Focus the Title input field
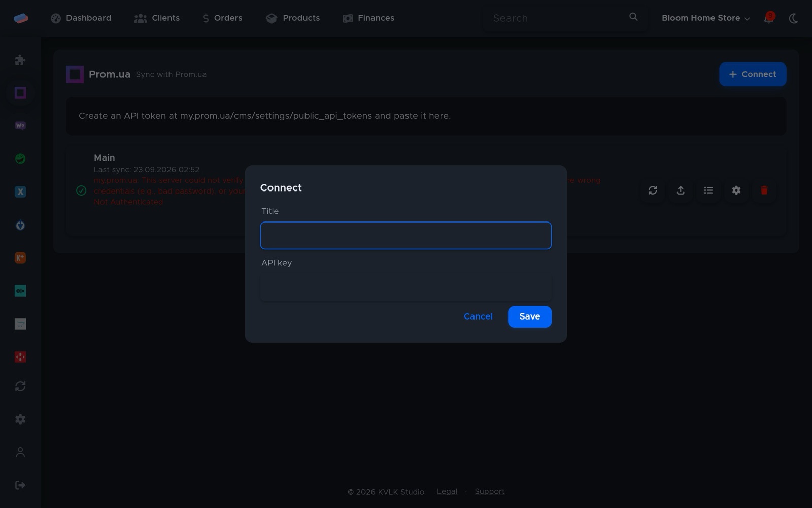The image size is (812, 508). pos(406,236)
